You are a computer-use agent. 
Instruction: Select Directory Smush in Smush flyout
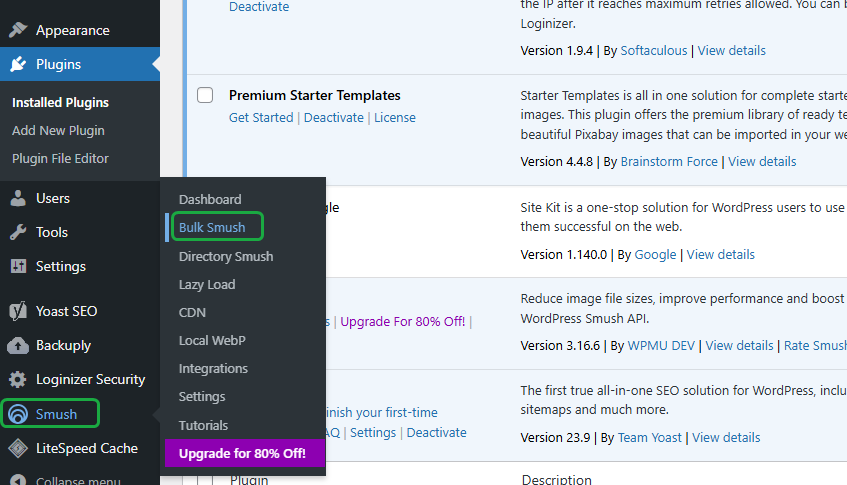226,257
